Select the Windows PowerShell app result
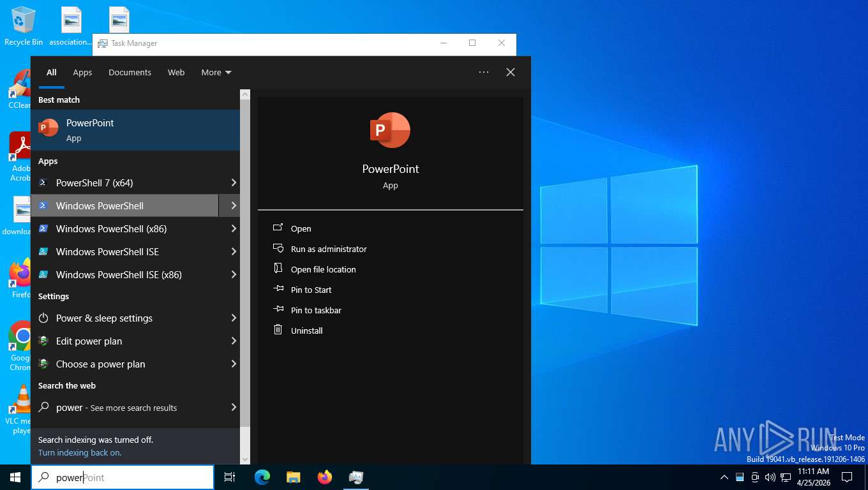 click(124, 205)
